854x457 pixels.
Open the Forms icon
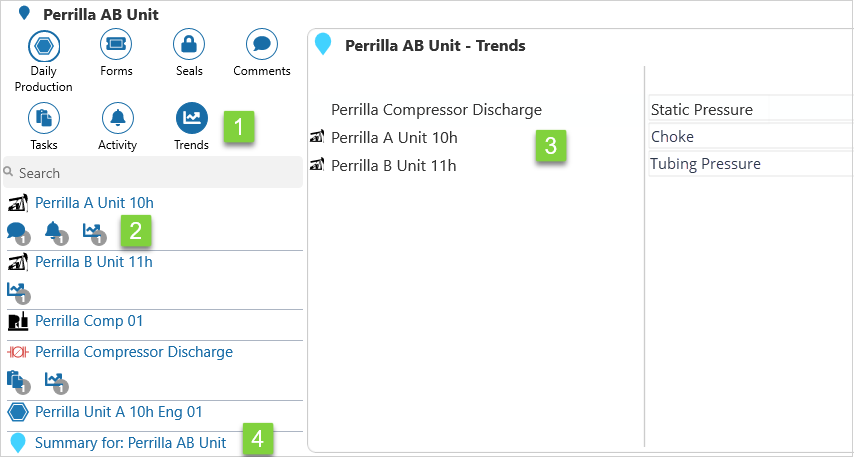tap(116, 45)
